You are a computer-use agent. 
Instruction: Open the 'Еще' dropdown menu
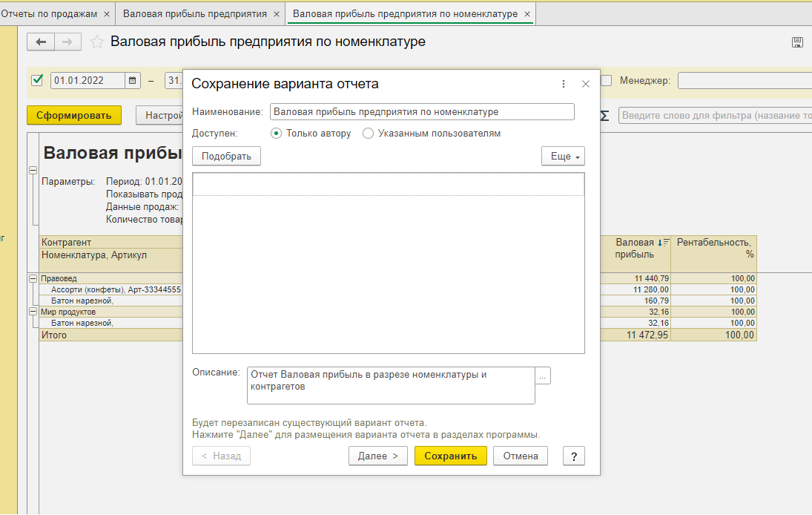click(x=563, y=157)
